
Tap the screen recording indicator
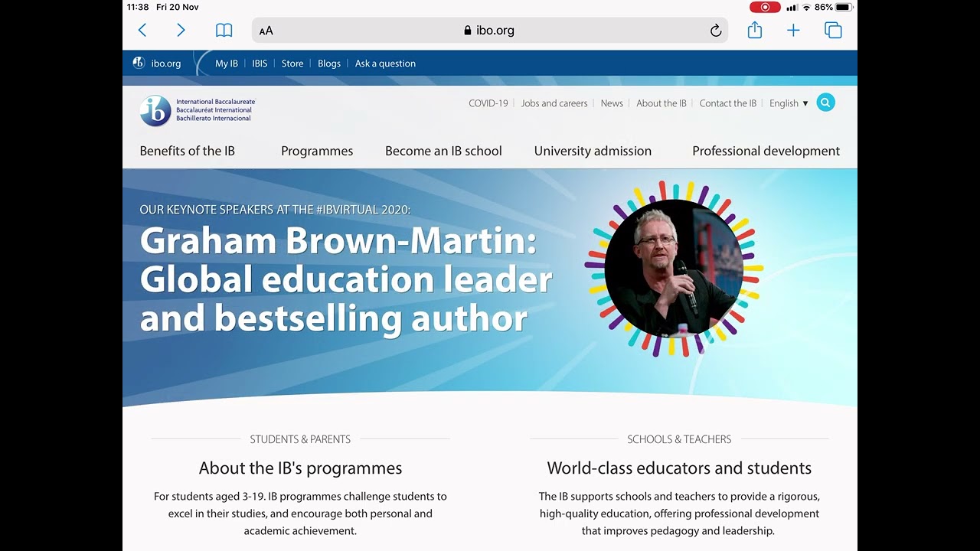tap(765, 7)
